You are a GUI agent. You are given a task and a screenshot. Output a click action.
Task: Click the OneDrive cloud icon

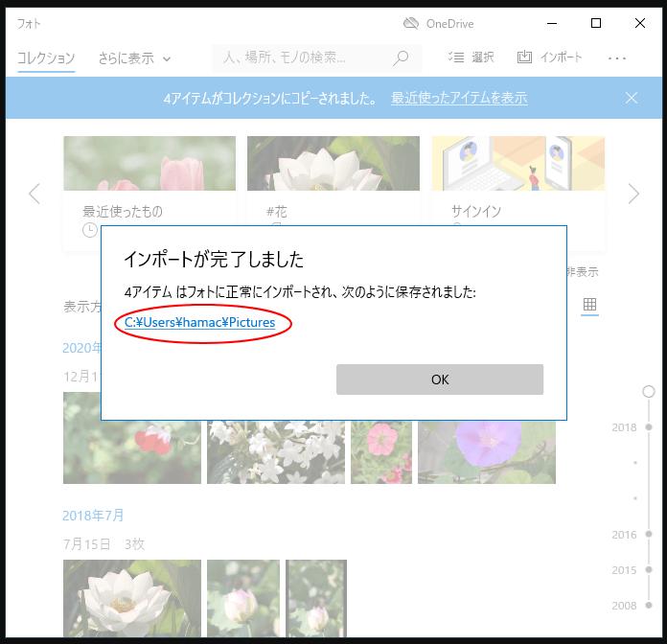tap(411, 24)
